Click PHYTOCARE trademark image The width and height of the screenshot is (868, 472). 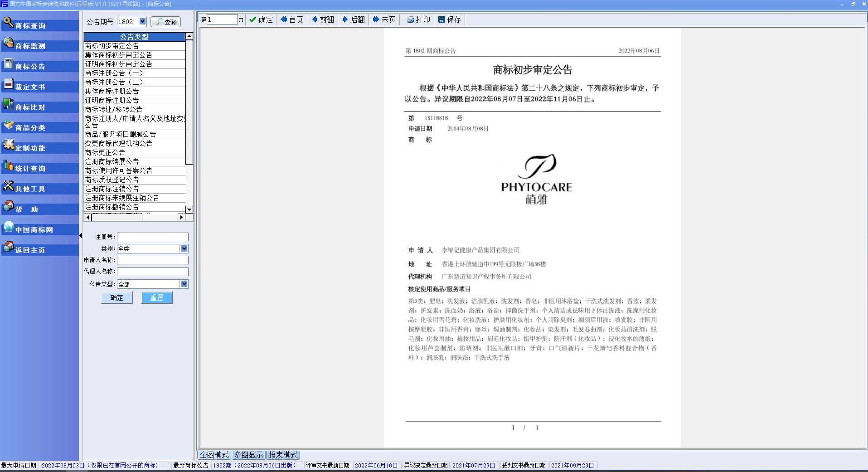(x=536, y=179)
